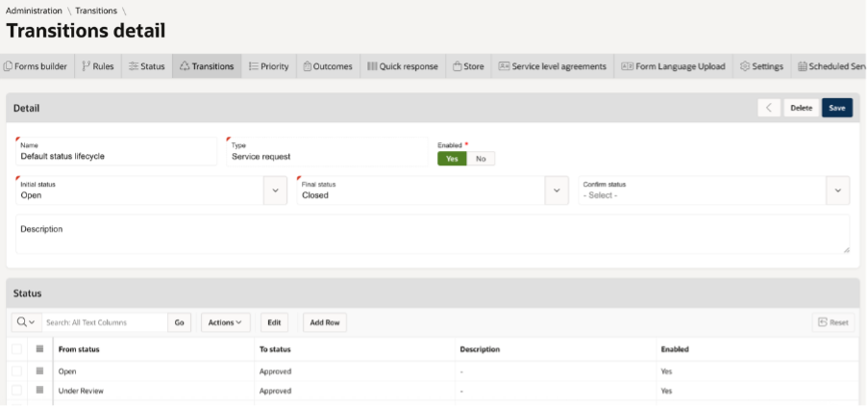The width and height of the screenshot is (868, 407).
Task: Click the Go button
Action: click(180, 322)
